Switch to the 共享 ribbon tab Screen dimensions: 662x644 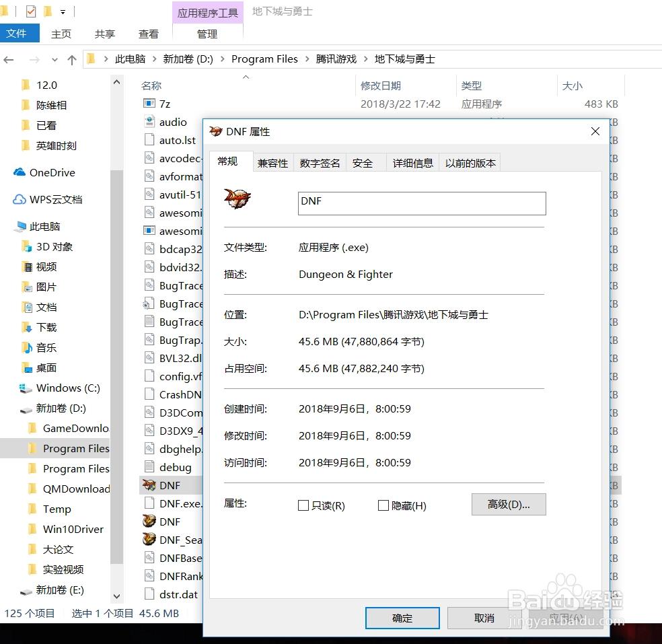point(105,34)
